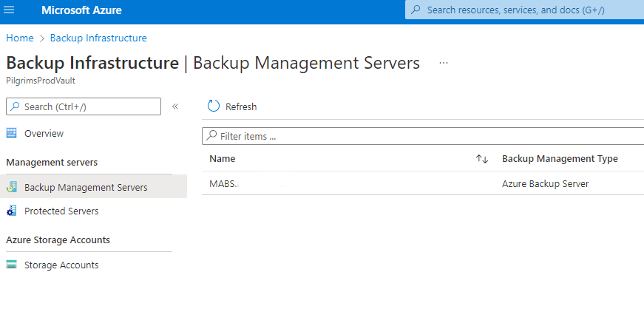This screenshot has width=644, height=309.
Task: Click Backup Management Type column header
Action: [x=560, y=159]
